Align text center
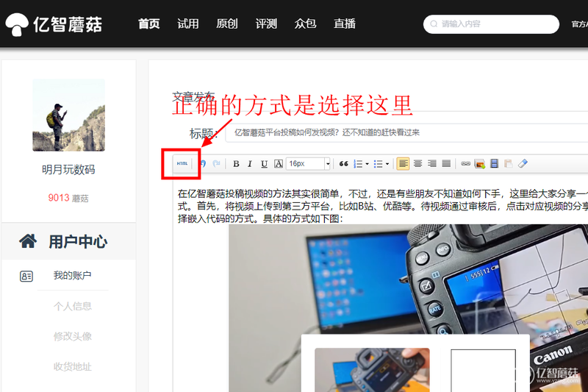This screenshot has width=588, height=392. point(417,164)
